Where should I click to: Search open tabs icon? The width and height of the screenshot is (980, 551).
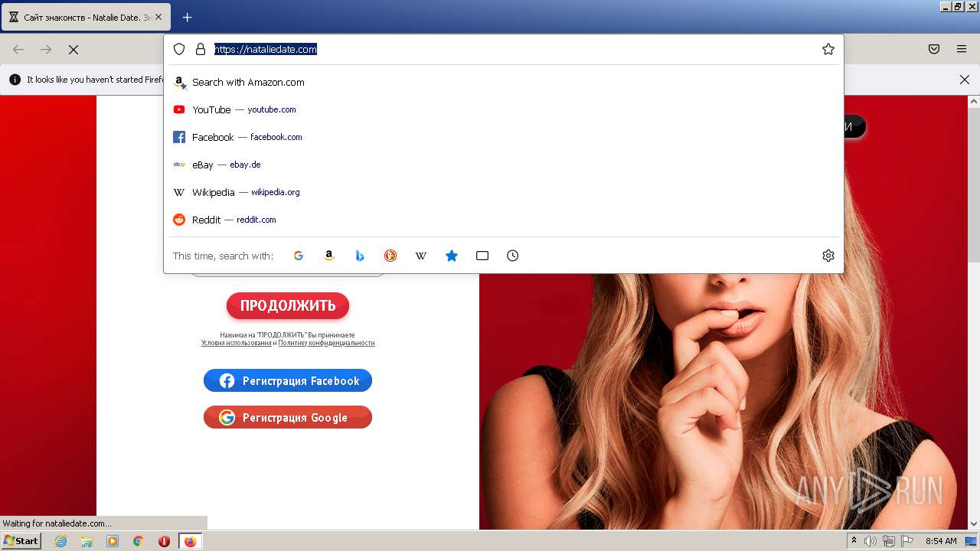click(482, 256)
